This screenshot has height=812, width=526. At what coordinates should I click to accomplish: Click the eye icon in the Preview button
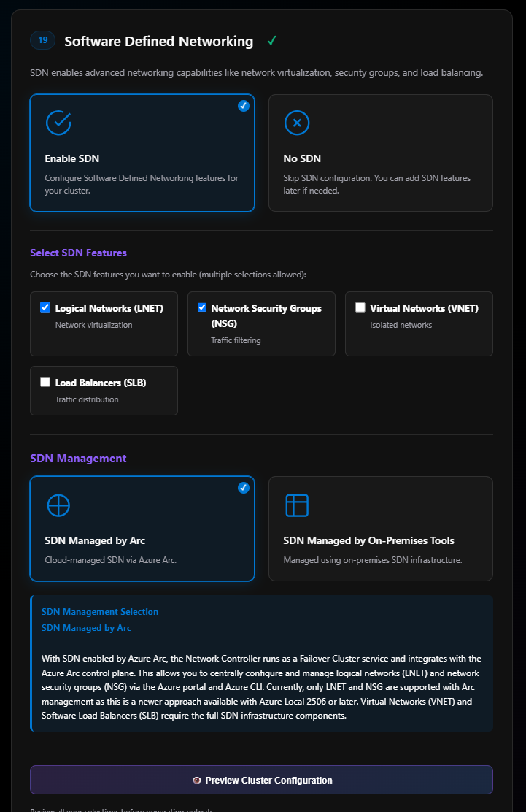click(x=197, y=780)
